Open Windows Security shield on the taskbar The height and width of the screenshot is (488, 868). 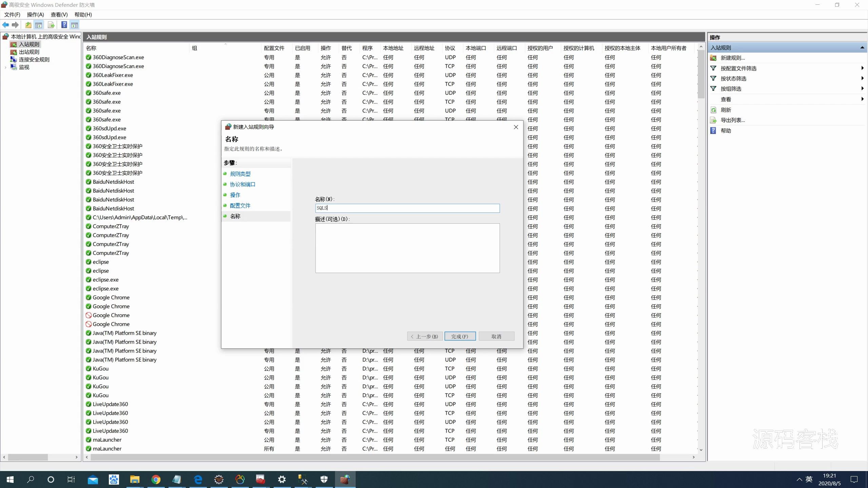pos(324,480)
